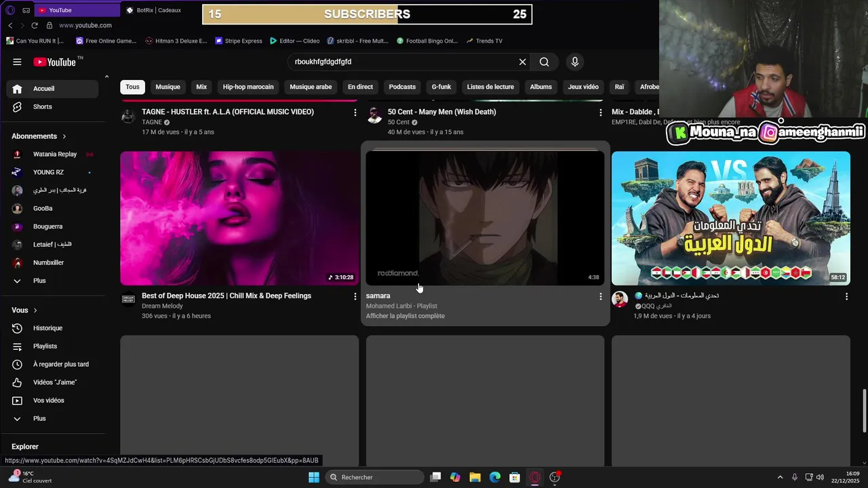
Task: Select the Podcasts filter chip
Action: tap(402, 87)
